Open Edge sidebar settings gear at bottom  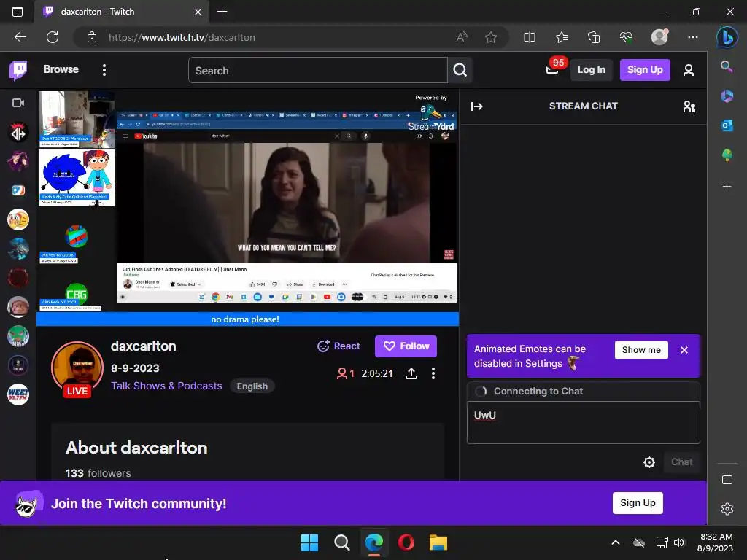coord(727,509)
